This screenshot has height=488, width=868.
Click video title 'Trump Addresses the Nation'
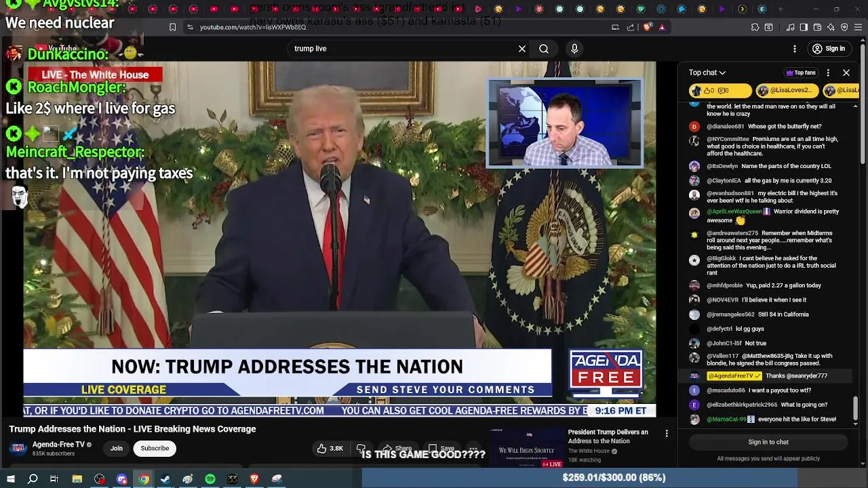point(132,429)
